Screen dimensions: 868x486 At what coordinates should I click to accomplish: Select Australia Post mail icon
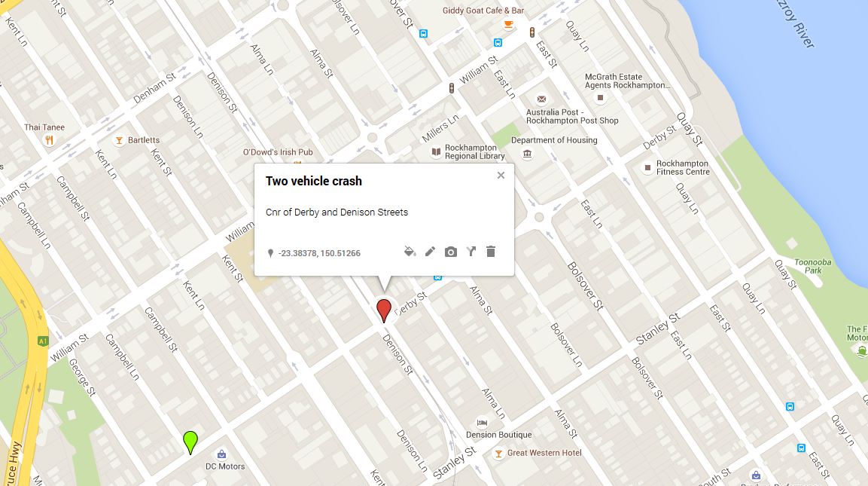tap(541, 99)
